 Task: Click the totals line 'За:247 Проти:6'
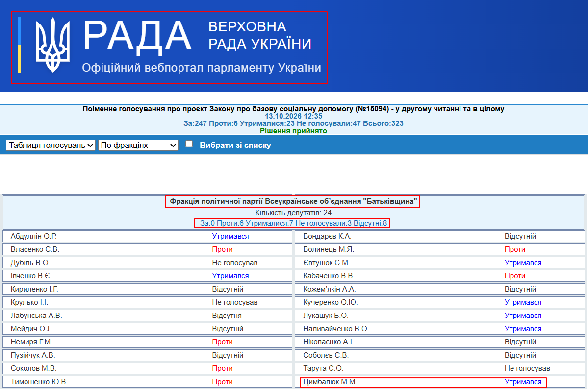pos(293,123)
